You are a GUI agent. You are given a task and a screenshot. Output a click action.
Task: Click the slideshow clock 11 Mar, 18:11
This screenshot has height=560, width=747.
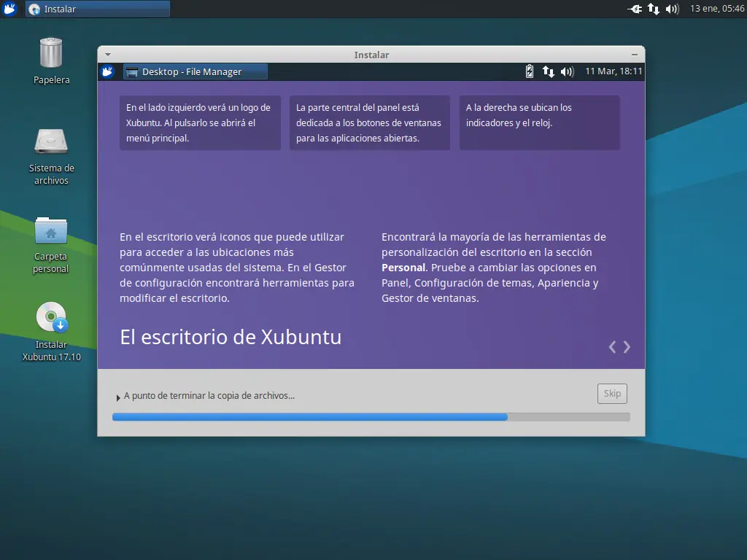pyautogui.click(x=614, y=71)
